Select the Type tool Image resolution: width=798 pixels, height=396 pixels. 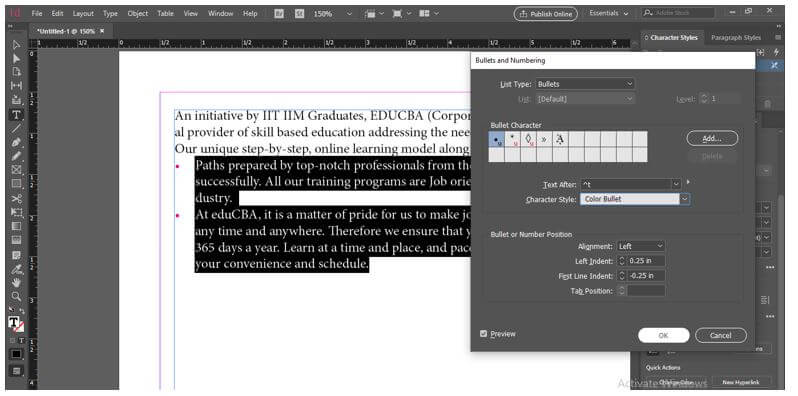coord(16,115)
